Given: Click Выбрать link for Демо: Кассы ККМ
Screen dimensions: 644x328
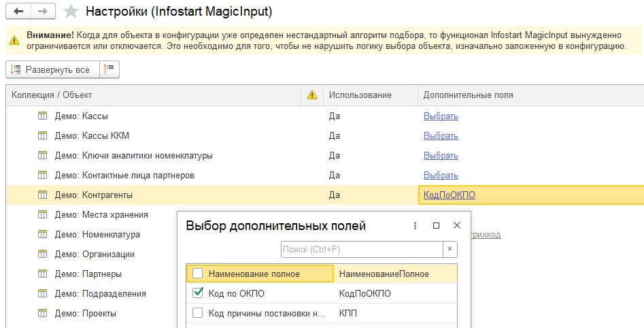Looking at the screenshot, I should 441,136.
